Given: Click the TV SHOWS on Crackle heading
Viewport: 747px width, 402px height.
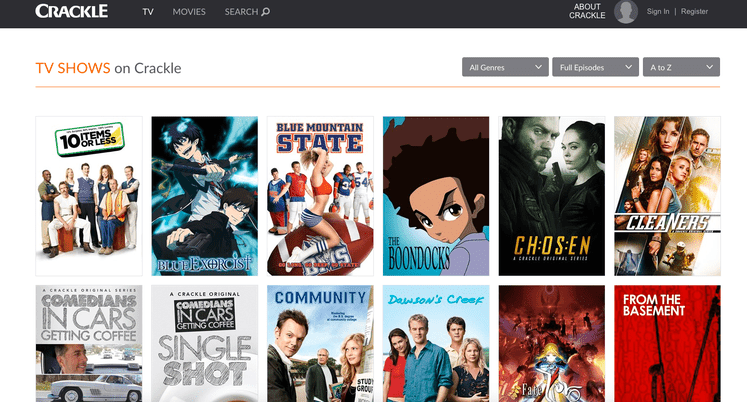Looking at the screenshot, I should [x=108, y=68].
